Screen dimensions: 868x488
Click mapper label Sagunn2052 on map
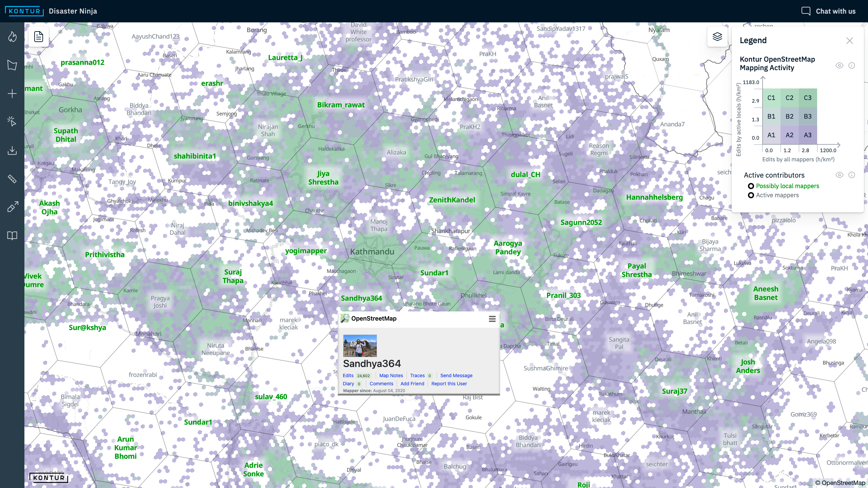coord(581,222)
